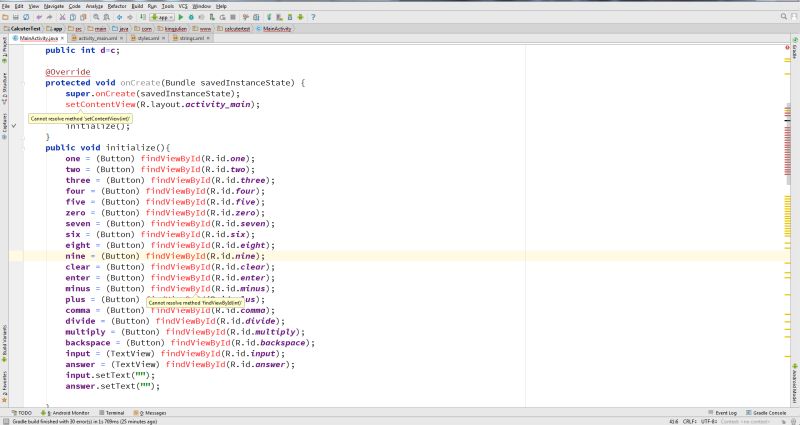Open the Structure side tool window

tap(5, 89)
